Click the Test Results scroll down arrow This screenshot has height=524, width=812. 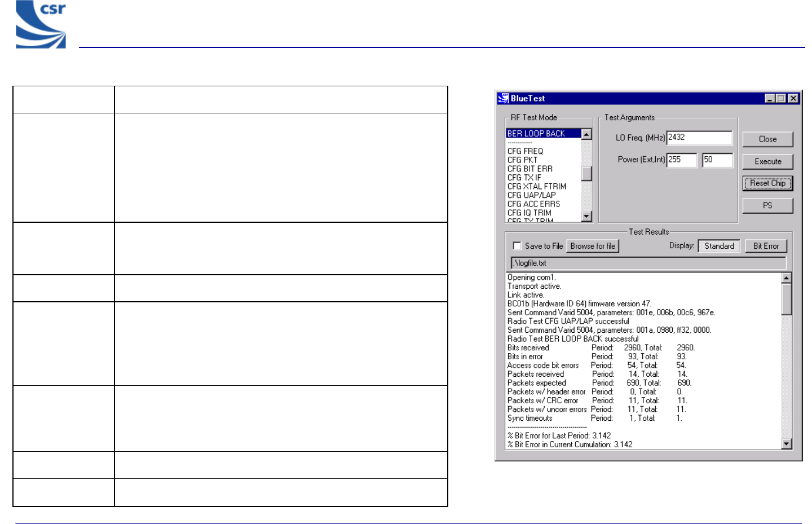[x=787, y=444]
